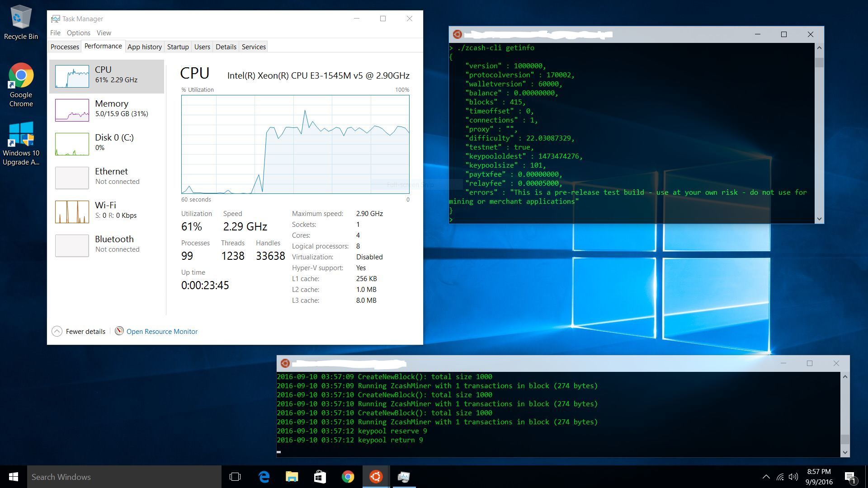Show hidden tray icons chevron
Viewport: 868px width, 488px height.
tap(766, 477)
